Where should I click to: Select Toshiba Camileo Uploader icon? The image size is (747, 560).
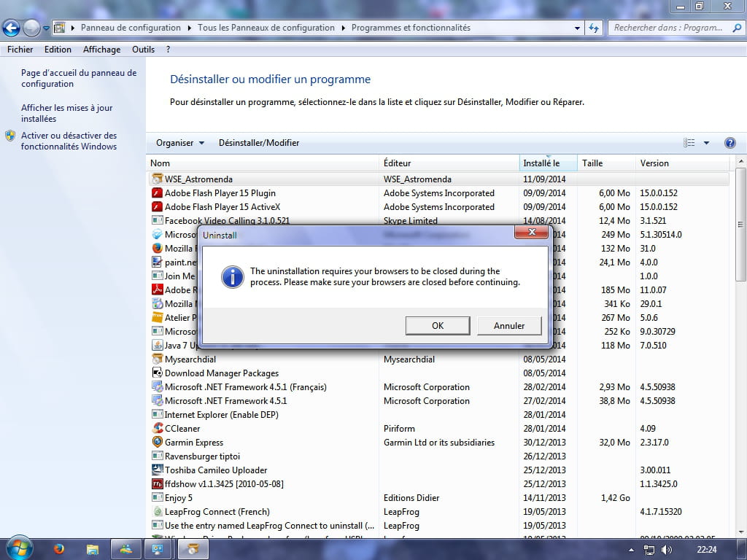tap(157, 470)
